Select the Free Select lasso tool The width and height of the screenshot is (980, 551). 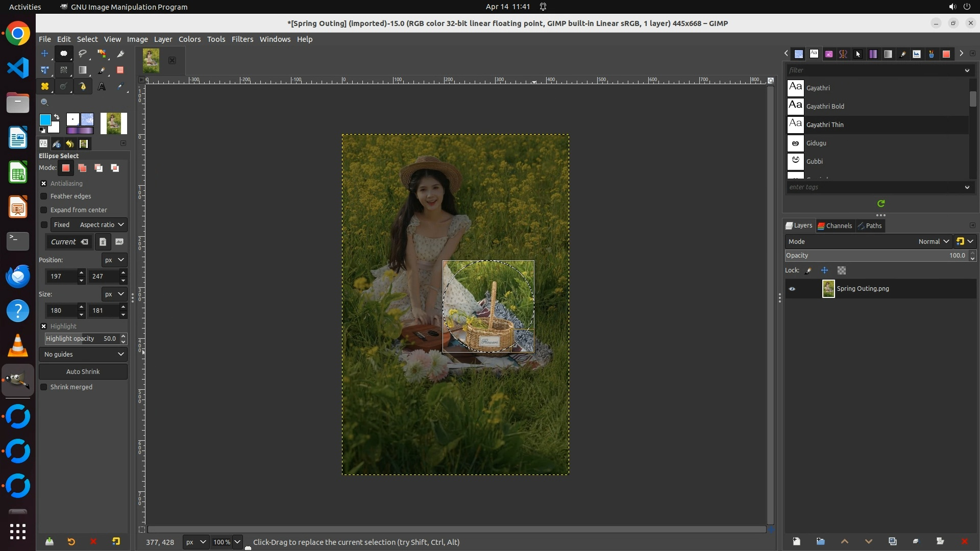click(x=82, y=54)
